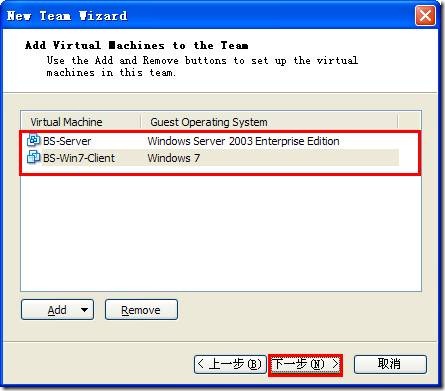Click the BS-Win7-Client virtual machine icon
Image resolution: width=445 pixels, height=391 pixels.
[33, 157]
